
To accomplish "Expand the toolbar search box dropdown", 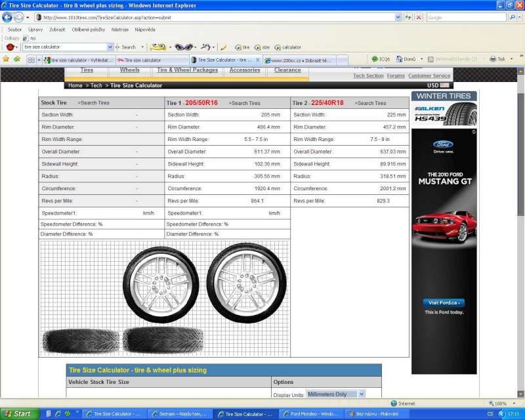I will (110, 47).
